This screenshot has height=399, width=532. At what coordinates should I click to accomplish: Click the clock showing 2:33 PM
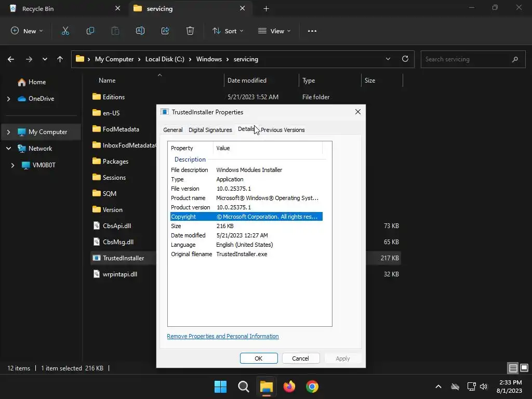(x=510, y=382)
